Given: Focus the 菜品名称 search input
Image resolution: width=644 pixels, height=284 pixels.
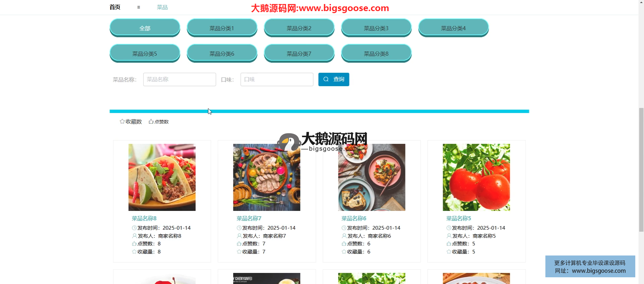Looking at the screenshot, I should click(179, 79).
